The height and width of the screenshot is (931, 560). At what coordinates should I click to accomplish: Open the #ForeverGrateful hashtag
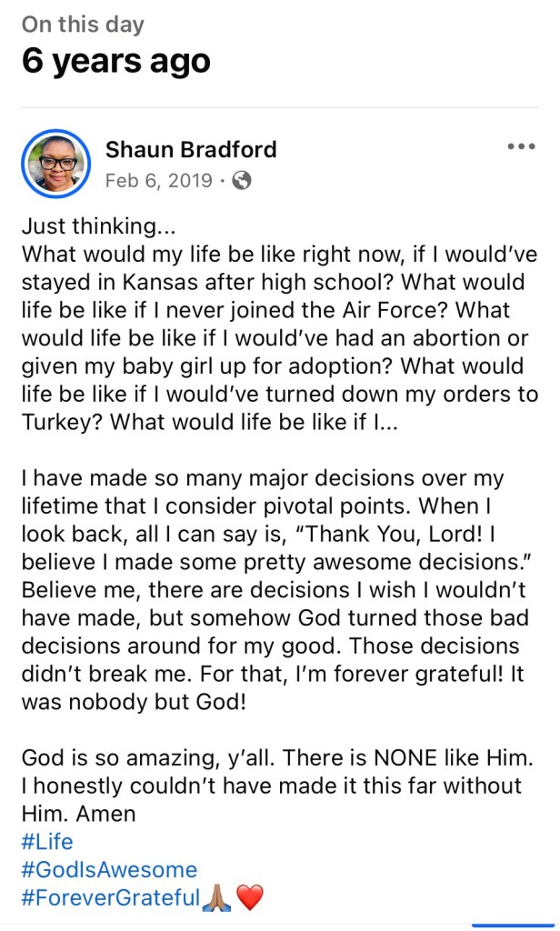pos(110,898)
